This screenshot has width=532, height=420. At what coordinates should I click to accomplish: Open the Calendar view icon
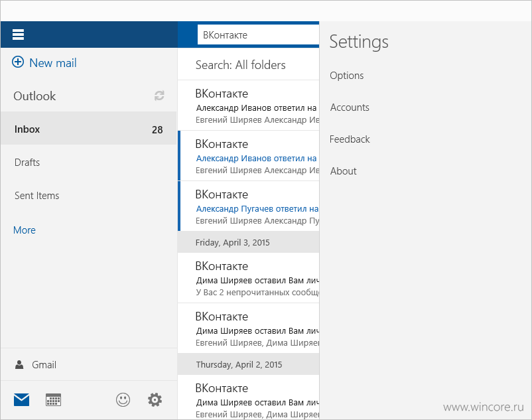[x=53, y=399]
